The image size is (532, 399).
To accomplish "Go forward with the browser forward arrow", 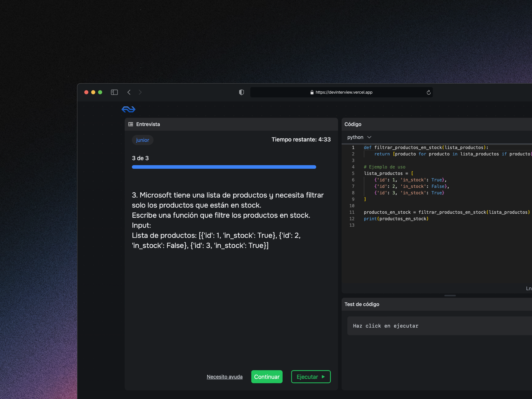I will (x=140, y=92).
